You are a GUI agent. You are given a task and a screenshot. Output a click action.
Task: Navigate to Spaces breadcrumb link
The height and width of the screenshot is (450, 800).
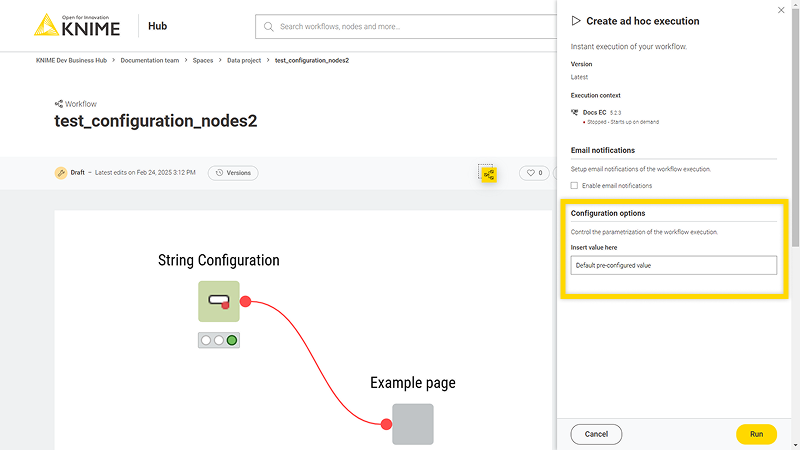(x=203, y=60)
